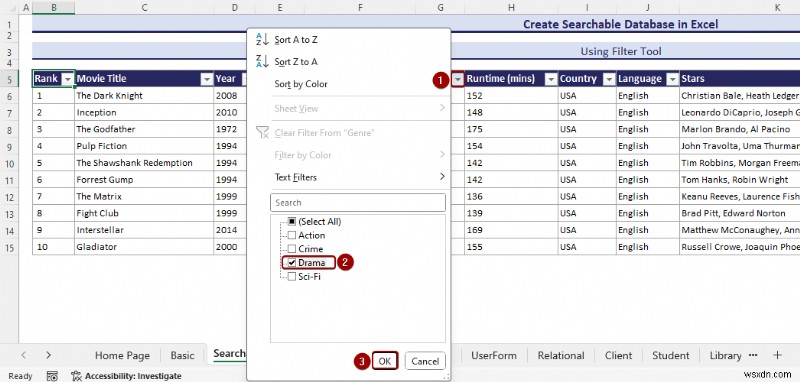
Task: Select the runtime cell showing 175
Action: coord(511,129)
